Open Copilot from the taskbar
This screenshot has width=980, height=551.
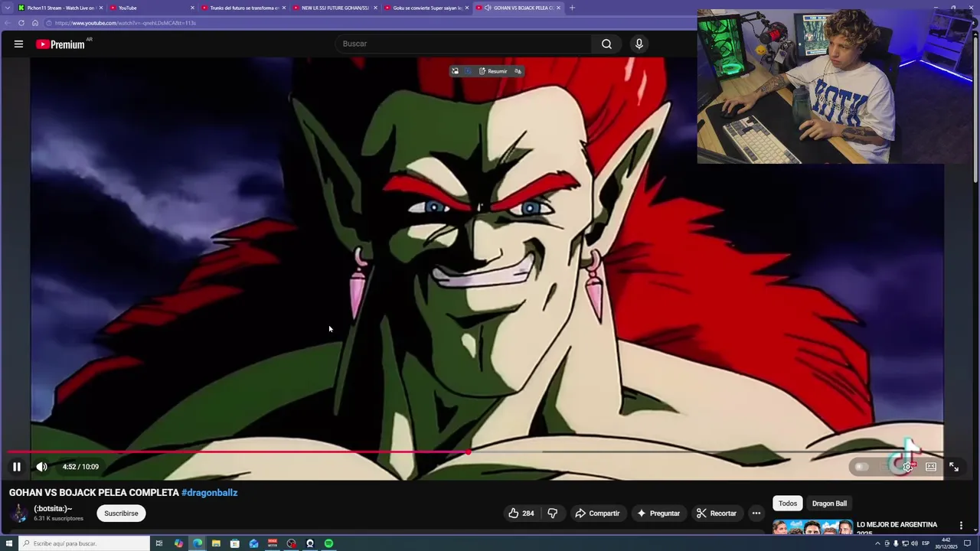pyautogui.click(x=178, y=543)
